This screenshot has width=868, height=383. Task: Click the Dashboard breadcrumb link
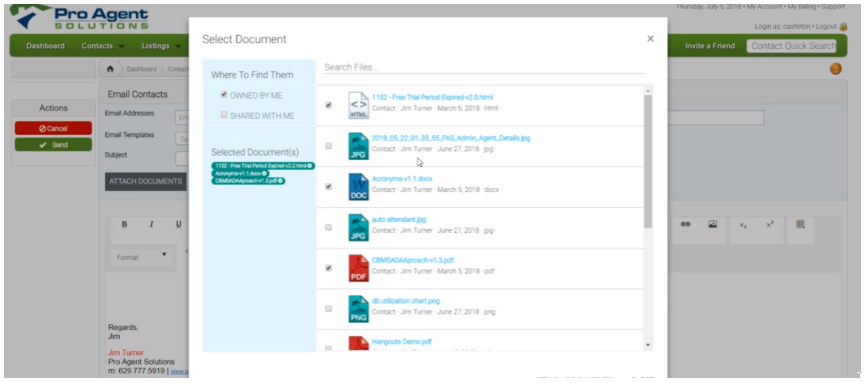pyautogui.click(x=141, y=69)
